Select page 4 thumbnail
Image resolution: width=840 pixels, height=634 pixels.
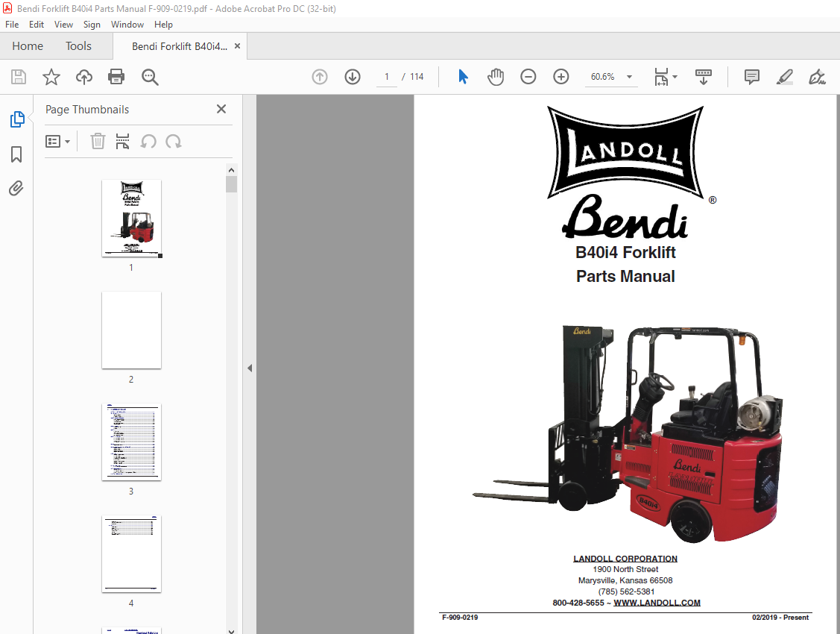click(131, 554)
